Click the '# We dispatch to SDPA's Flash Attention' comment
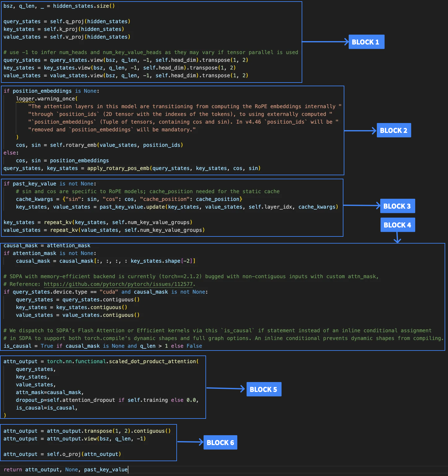This screenshot has height=476, width=448. click(x=217, y=330)
